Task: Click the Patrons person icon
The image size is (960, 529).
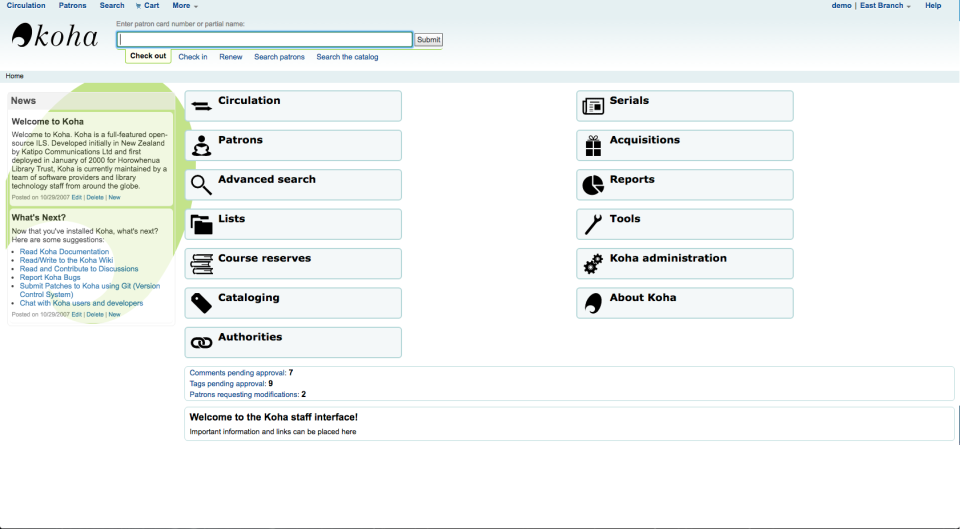Action: (x=201, y=146)
